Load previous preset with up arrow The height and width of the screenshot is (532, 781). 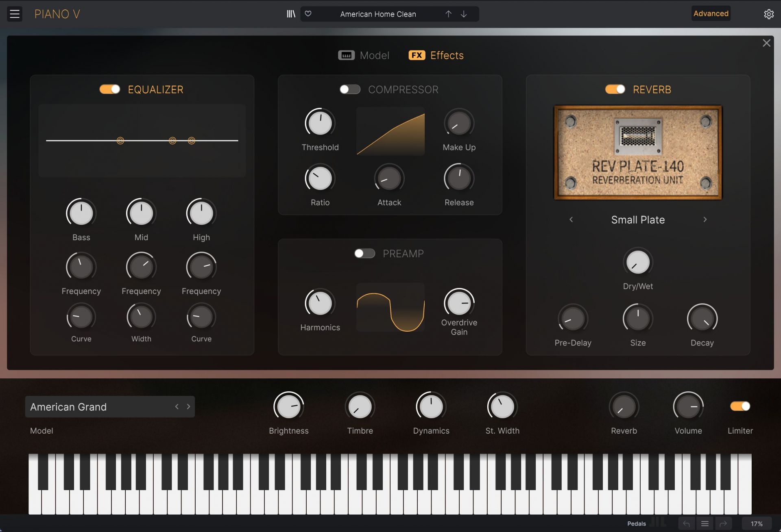coord(448,14)
